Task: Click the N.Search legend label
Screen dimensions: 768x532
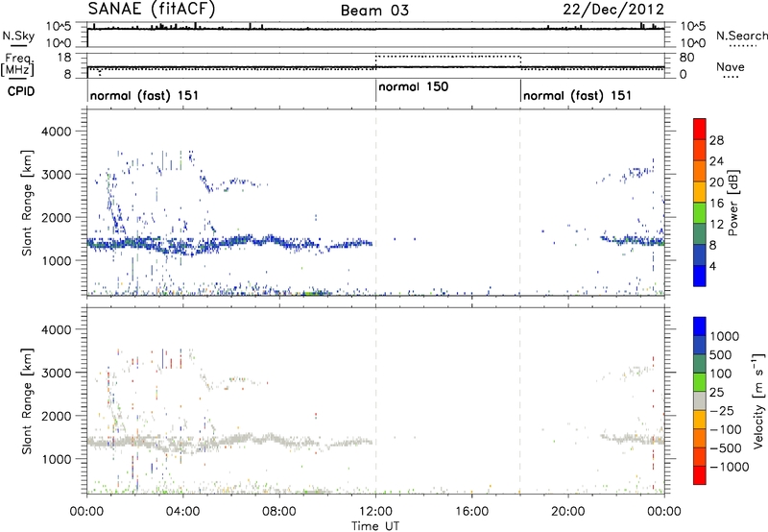Action: point(742,36)
